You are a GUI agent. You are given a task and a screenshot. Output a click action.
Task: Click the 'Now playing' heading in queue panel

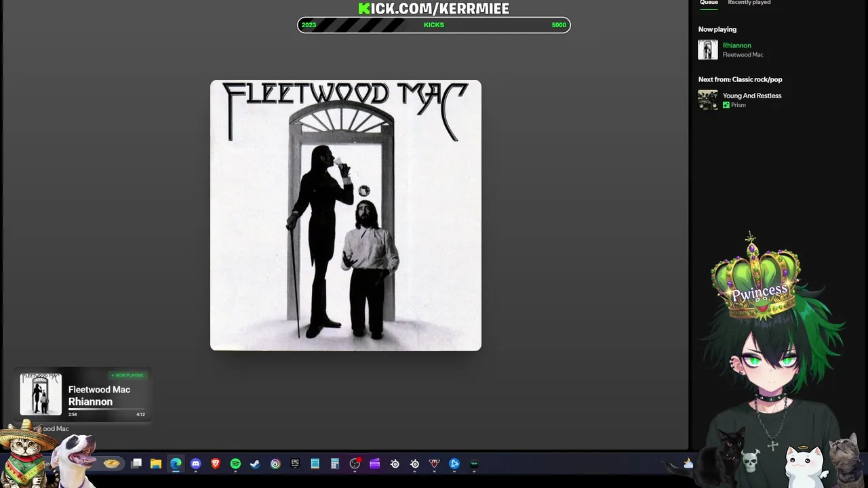717,29
